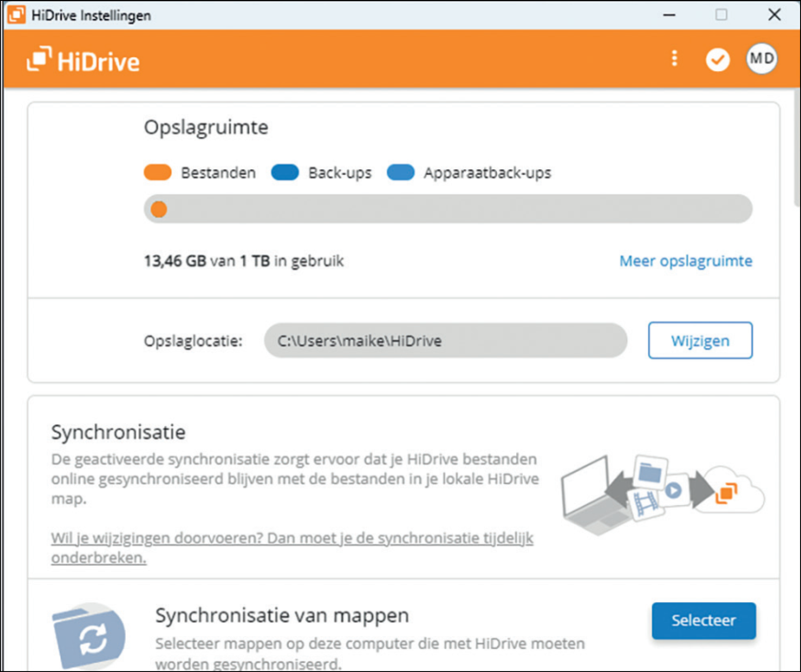Click the storage usage progress bar
Screen dimensions: 801x672
[x=448, y=209]
